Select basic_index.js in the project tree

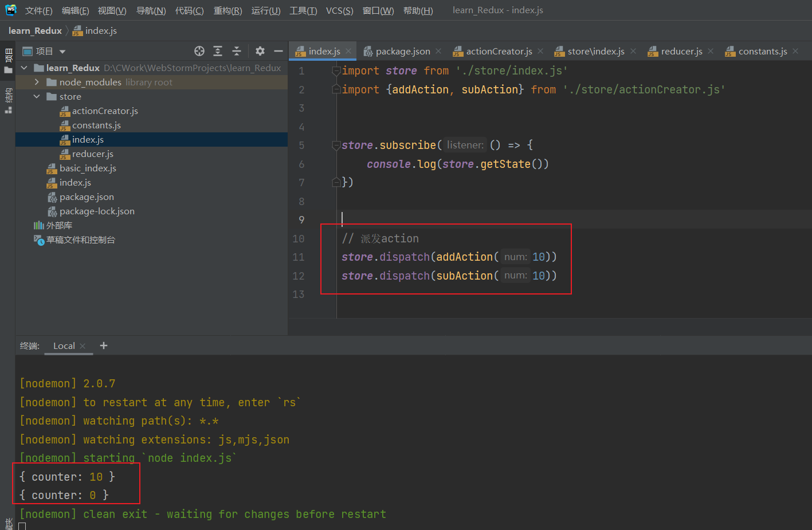tap(88, 168)
